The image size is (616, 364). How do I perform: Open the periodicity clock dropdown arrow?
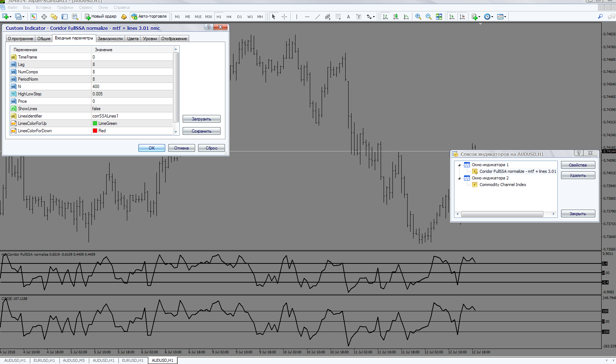click(x=492, y=17)
